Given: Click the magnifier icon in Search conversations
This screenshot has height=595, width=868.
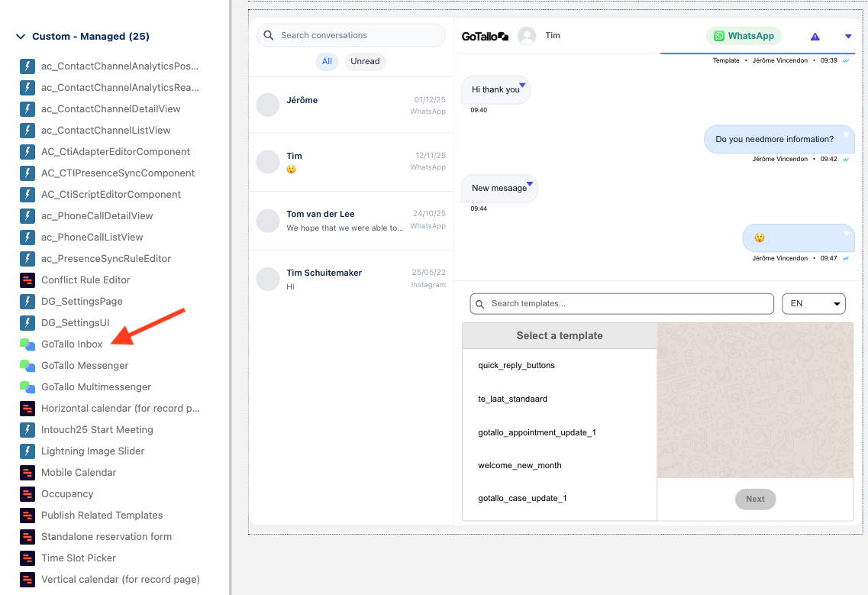Looking at the screenshot, I should click(x=268, y=35).
